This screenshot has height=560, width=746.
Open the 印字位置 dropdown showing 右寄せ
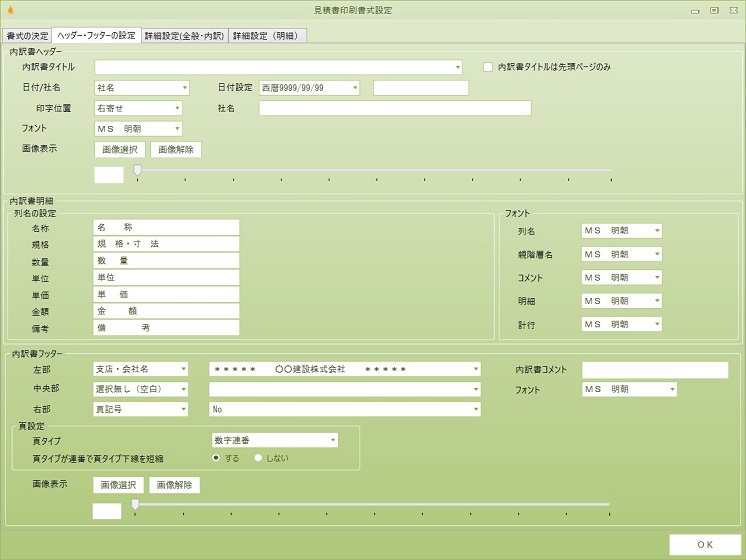[138, 108]
